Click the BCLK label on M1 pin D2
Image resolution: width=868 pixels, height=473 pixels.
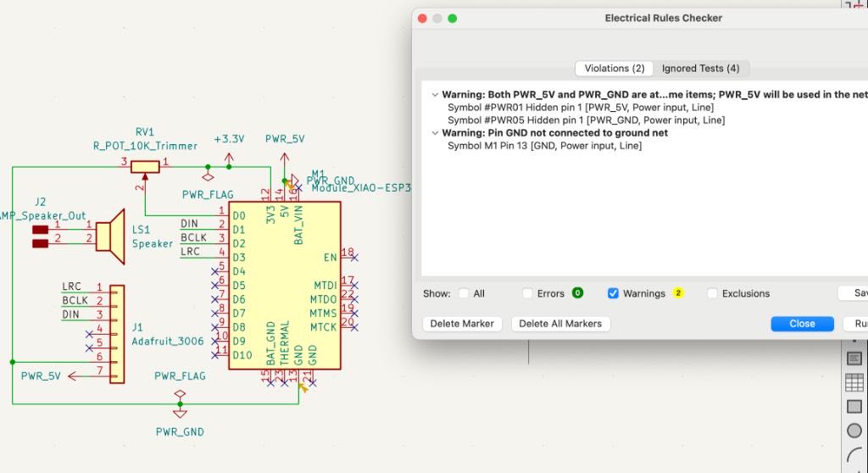pos(194,237)
